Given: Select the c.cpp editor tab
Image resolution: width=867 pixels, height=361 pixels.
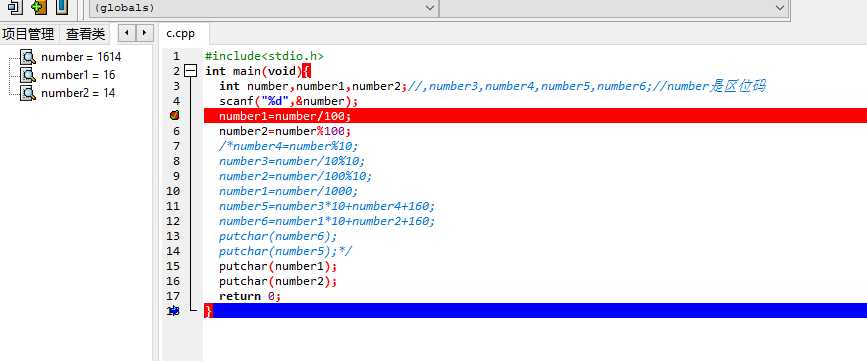Looking at the screenshot, I should [181, 33].
